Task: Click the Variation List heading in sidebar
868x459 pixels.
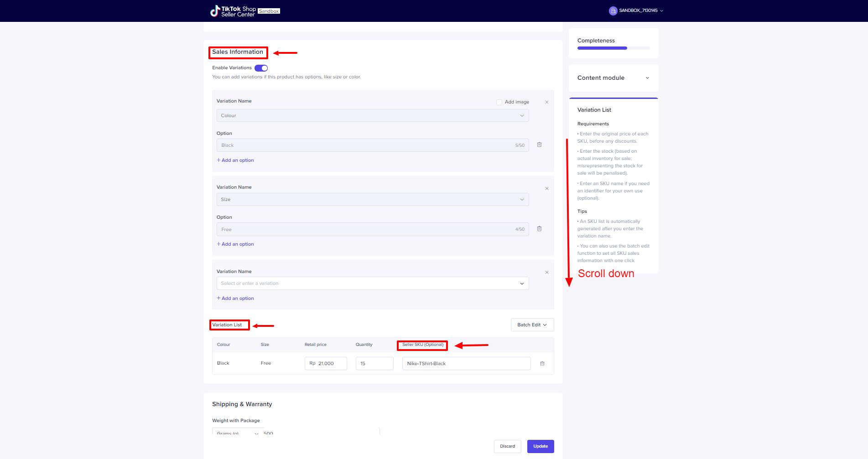Action: point(594,110)
